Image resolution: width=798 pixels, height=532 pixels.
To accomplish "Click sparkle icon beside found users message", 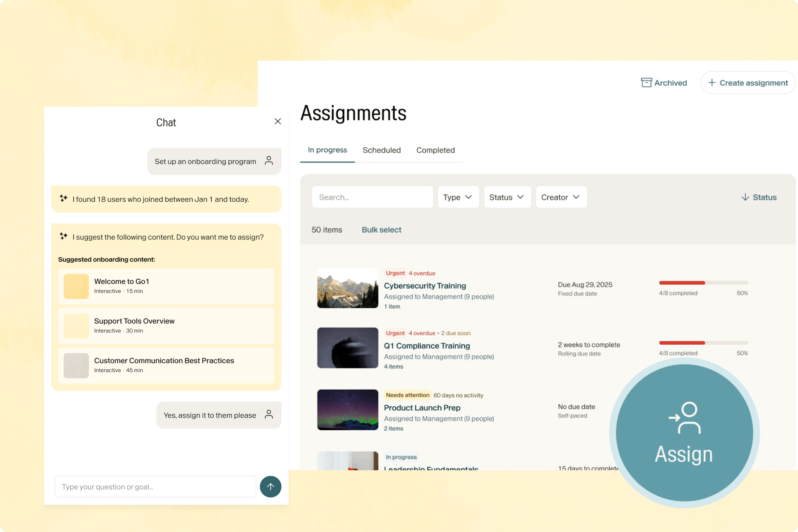I will coord(63,198).
